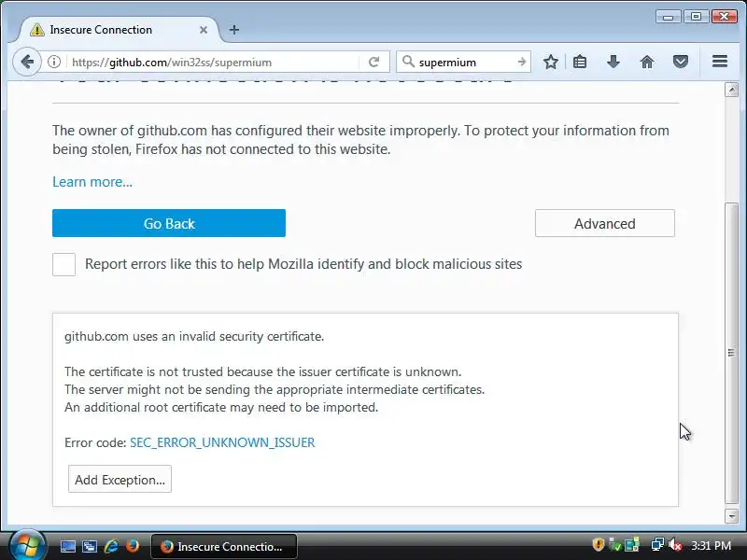Reload the page with refresh icon
Screen dimensions: 747x560
pyautogui.click(x=374, y=62)
